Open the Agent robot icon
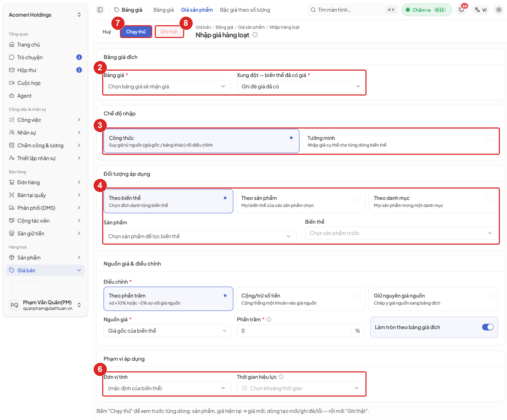Image resolution: width=507 pixels, height=420 pixels. [x=12, y=96]
